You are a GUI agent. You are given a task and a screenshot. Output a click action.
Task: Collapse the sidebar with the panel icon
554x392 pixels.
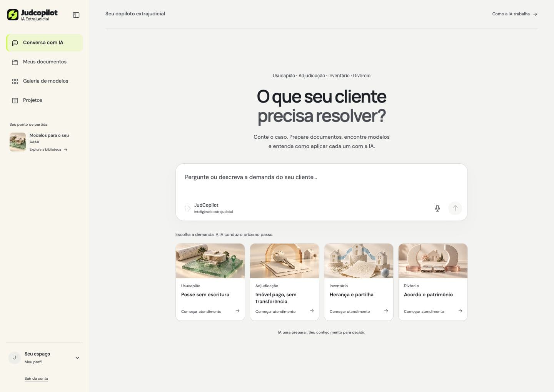(x=76, y=15)
